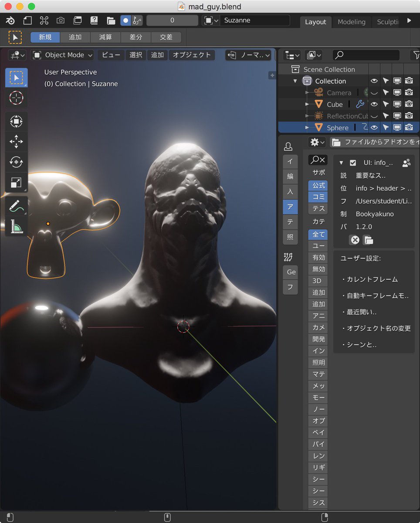Select the Scale tool

pos(16,183)
